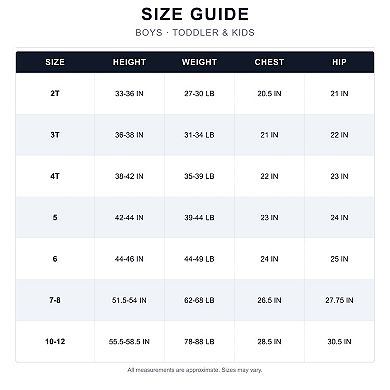Select the 3T size row label
This screenshot has width=390, height=390.
pos(55,135)
